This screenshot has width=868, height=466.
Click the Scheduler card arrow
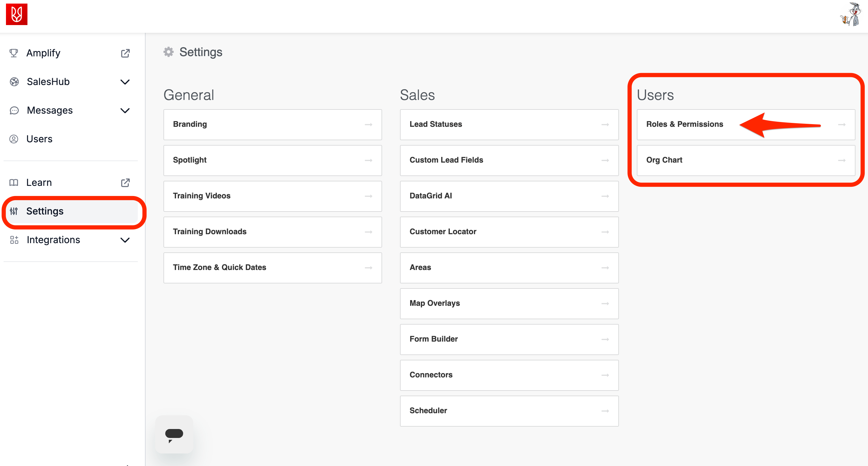[605, 411]
